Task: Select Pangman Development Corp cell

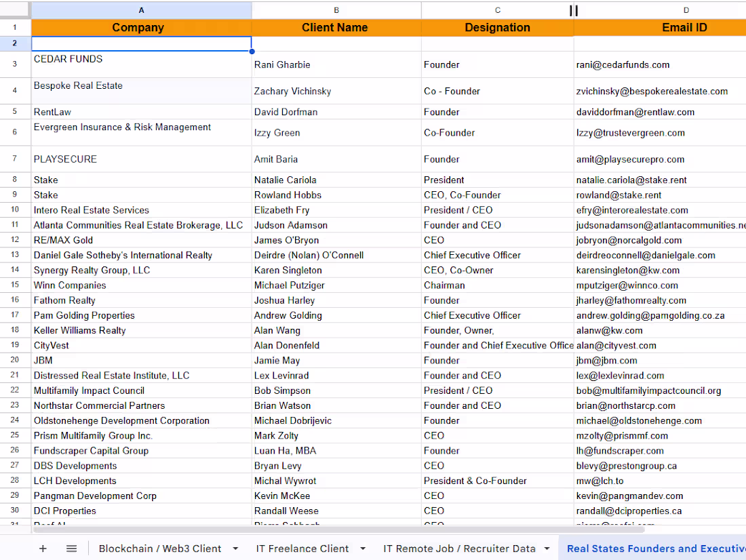Action: click(141, 496)
